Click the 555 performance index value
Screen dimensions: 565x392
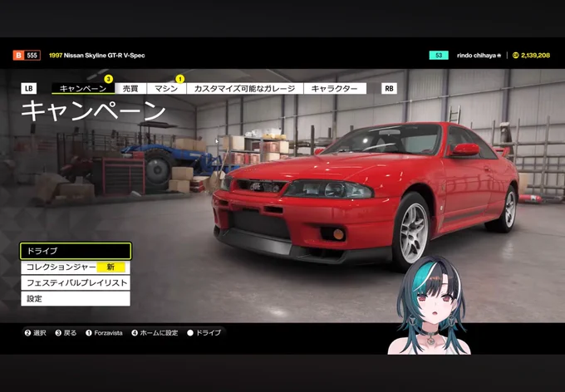coord(32,56)
